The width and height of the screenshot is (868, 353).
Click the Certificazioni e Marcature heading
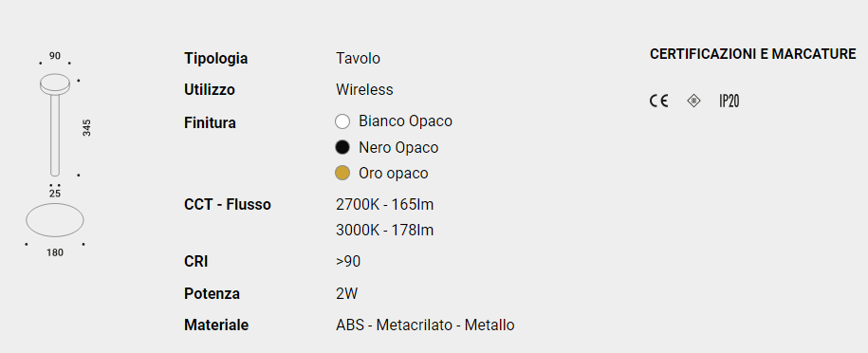(753, 54)
